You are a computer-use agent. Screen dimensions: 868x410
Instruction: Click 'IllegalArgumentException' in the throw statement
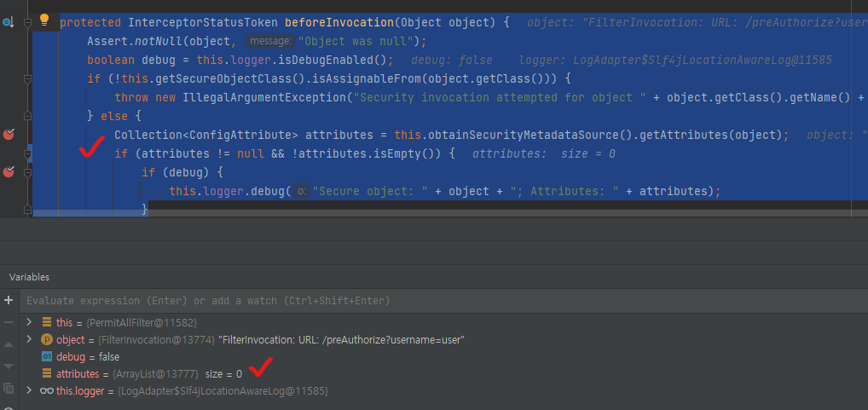[x=266, y=97]
